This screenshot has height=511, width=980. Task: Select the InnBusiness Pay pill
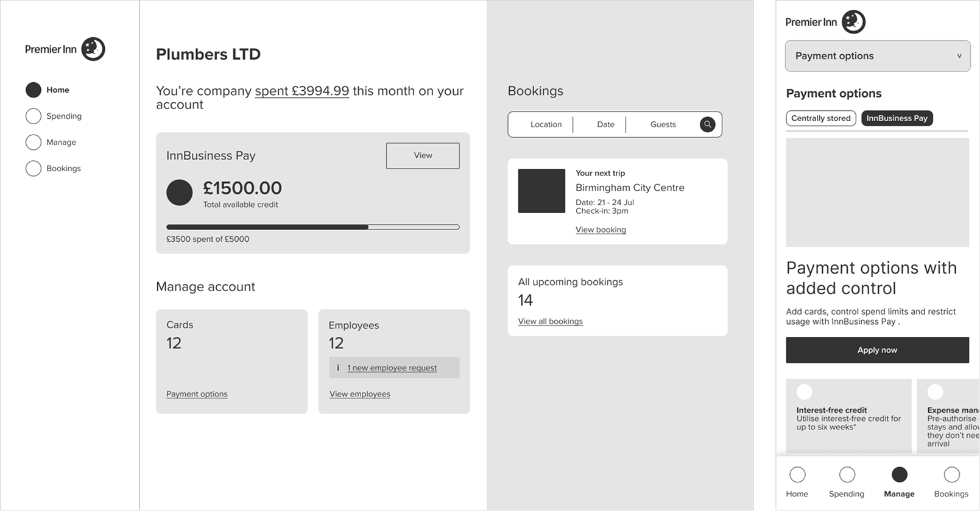pos(897,118)
